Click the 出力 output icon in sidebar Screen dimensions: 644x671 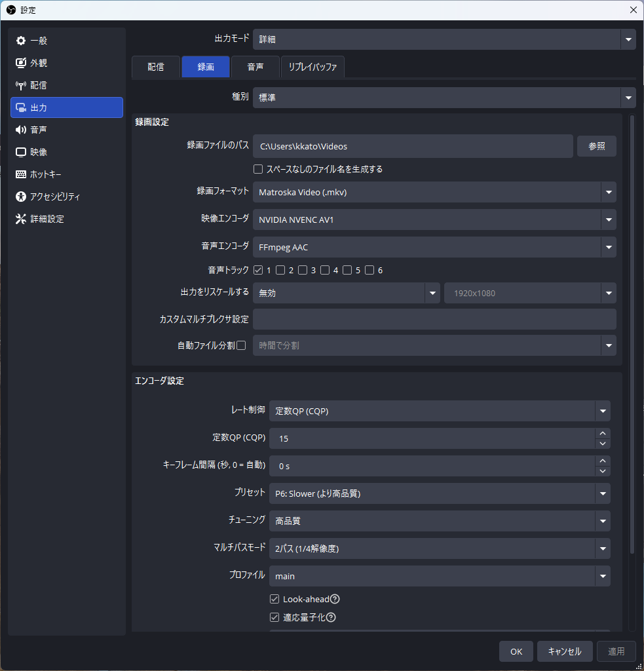pyautogui.click(x=20, y=107)
